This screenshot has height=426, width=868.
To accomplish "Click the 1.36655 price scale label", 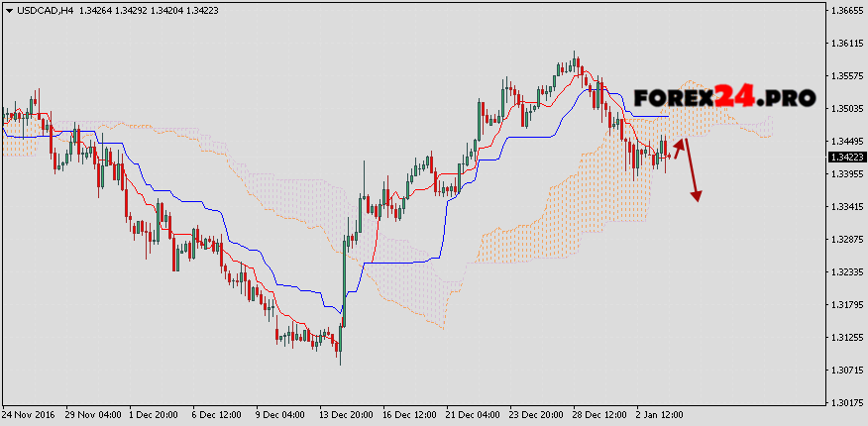I will [x=845, y=11].
